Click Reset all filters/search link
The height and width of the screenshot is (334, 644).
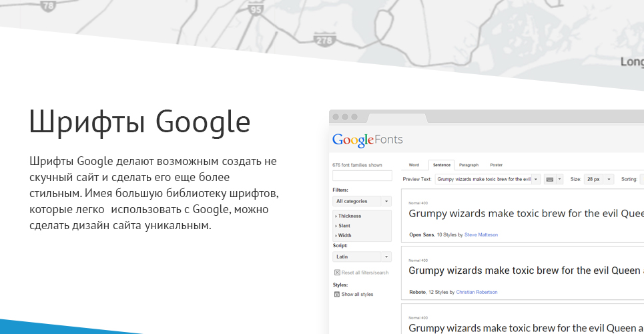pos(365,273)
